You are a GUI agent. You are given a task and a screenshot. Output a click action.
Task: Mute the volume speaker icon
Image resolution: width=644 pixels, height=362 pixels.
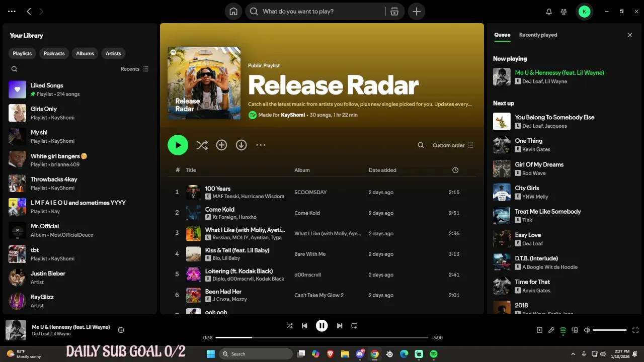click(587, 330)
